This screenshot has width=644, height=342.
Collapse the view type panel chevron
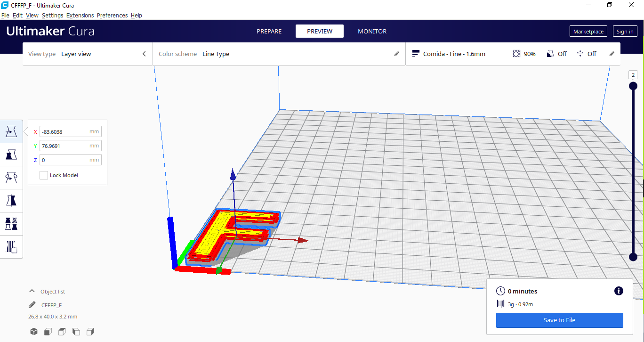coord(144,54)
